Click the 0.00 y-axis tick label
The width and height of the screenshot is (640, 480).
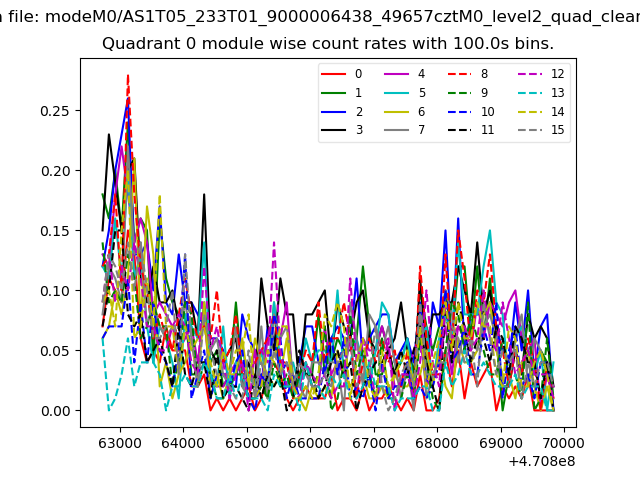pyautogui.click(x=56, y=411)
